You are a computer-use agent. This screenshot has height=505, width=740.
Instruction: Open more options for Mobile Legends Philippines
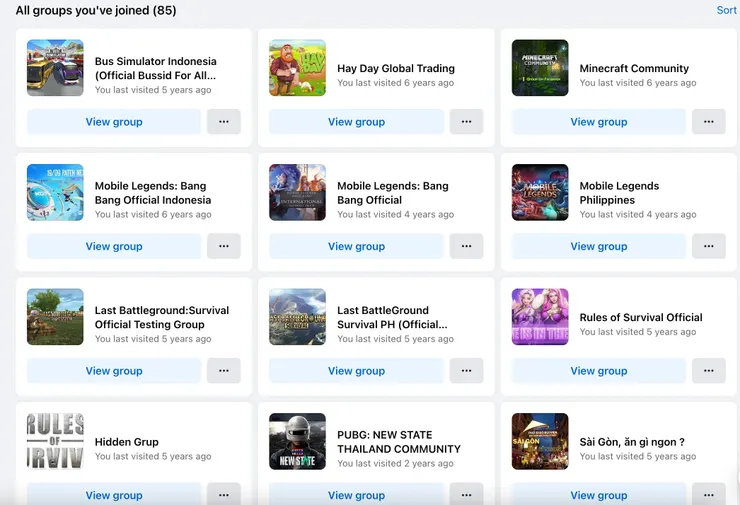(x=709, y=246)
